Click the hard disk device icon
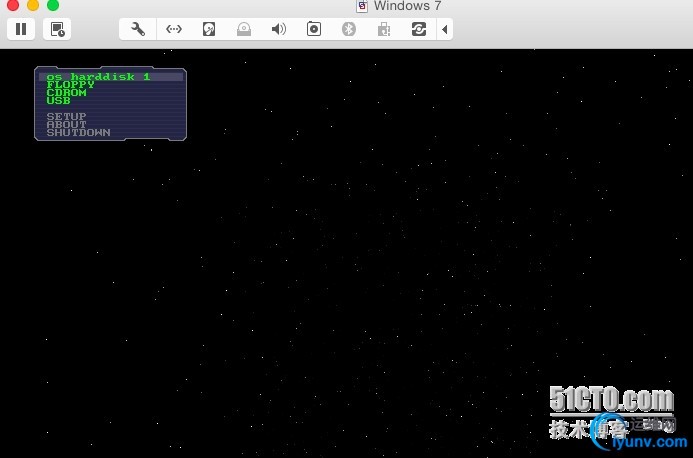The image size is (693, 458). point(209,29)
